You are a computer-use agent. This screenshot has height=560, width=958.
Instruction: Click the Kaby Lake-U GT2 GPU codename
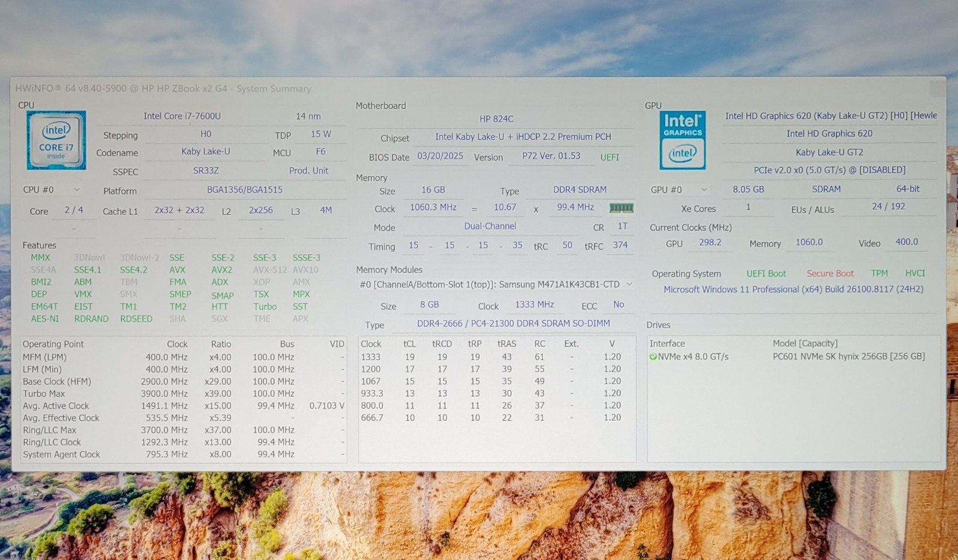click(x=829, y=152)
